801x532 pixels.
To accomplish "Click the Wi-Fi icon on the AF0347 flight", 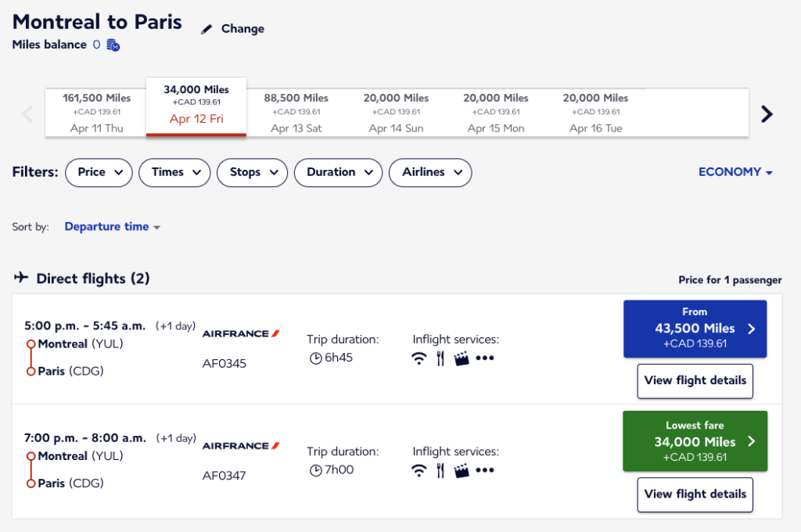I will coord(418,470).
